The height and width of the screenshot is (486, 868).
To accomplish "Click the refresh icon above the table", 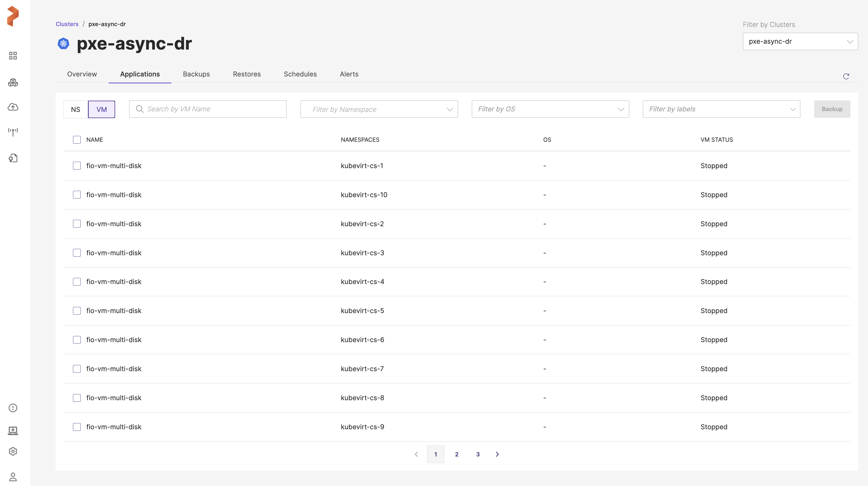I will 846,76.
